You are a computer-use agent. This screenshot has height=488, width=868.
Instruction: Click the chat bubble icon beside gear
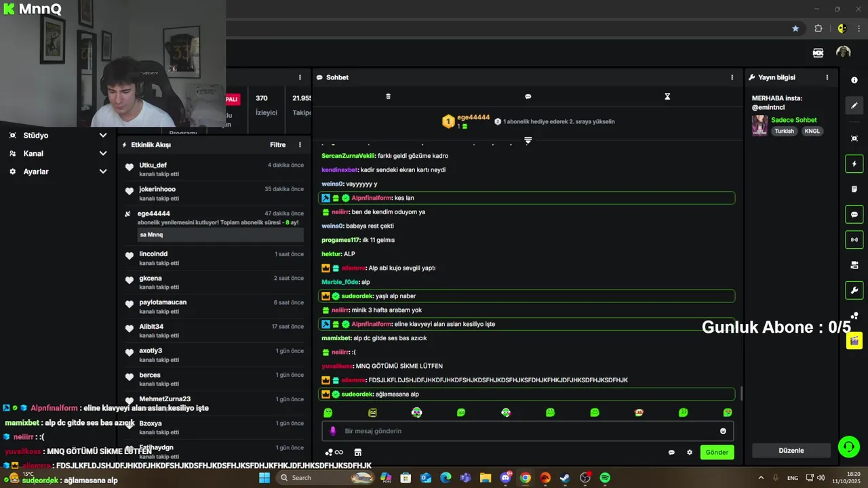(671, 452)
